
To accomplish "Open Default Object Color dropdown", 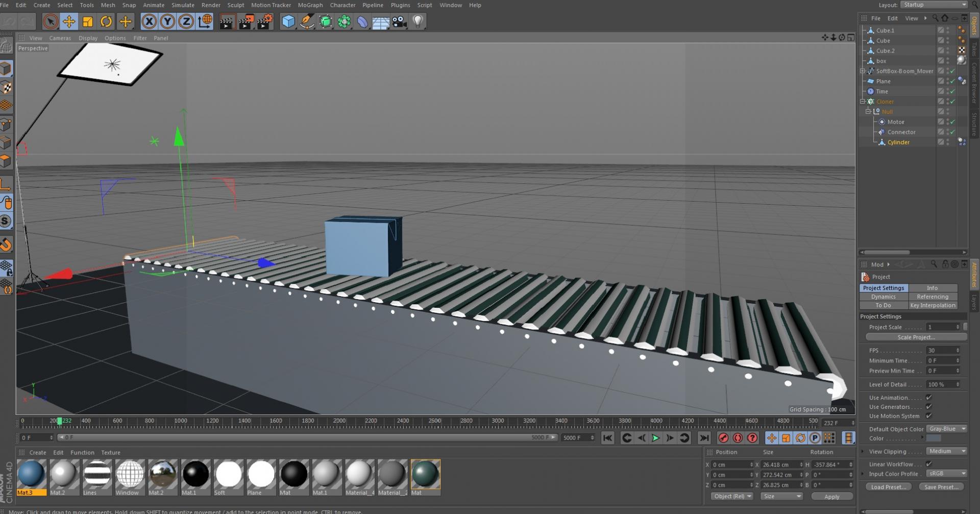I will click(947, 429).
